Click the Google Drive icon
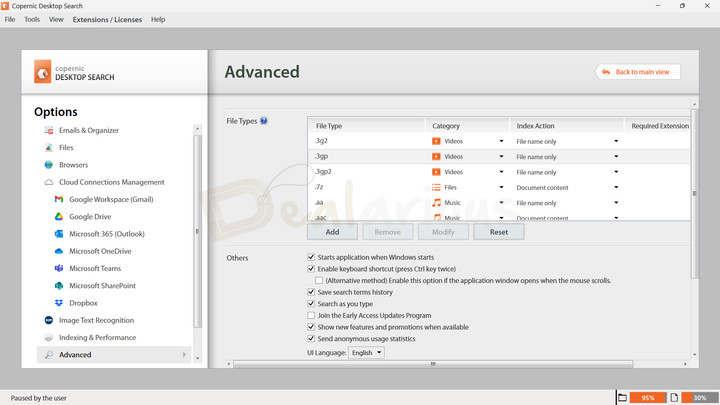The width and height of the screenshot is (720, 405). pyautogui.click(x=59, y=217)
